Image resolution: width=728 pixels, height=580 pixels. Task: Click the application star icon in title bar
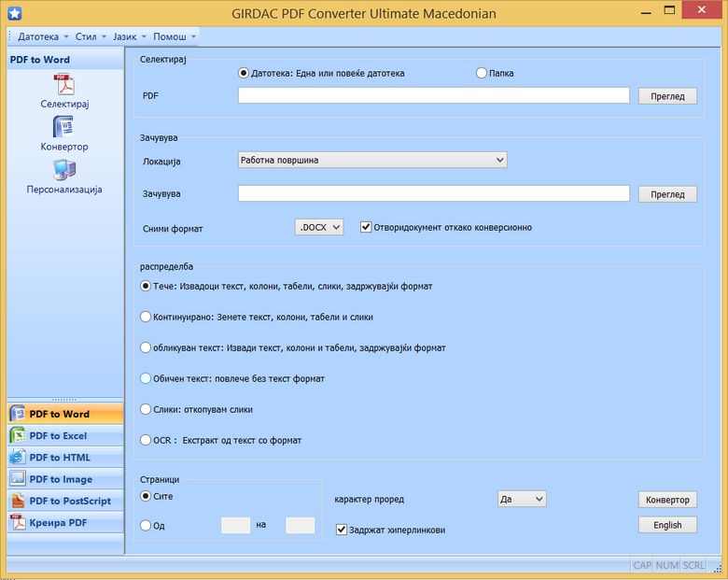point(14,13)
